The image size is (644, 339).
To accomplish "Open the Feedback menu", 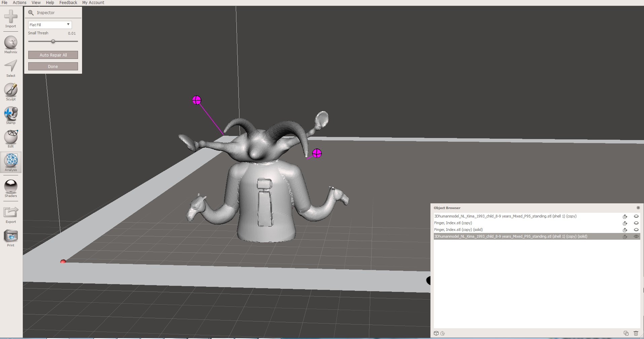I will tap(68, 3).
